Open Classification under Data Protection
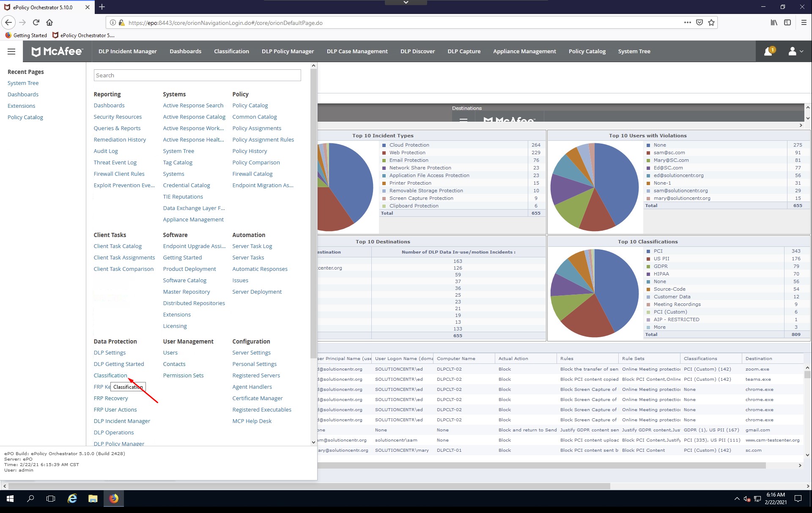 (110, 375)
